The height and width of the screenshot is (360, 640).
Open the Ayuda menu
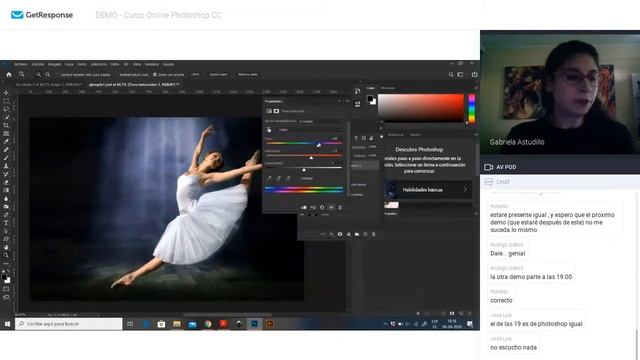pos(168,64)
